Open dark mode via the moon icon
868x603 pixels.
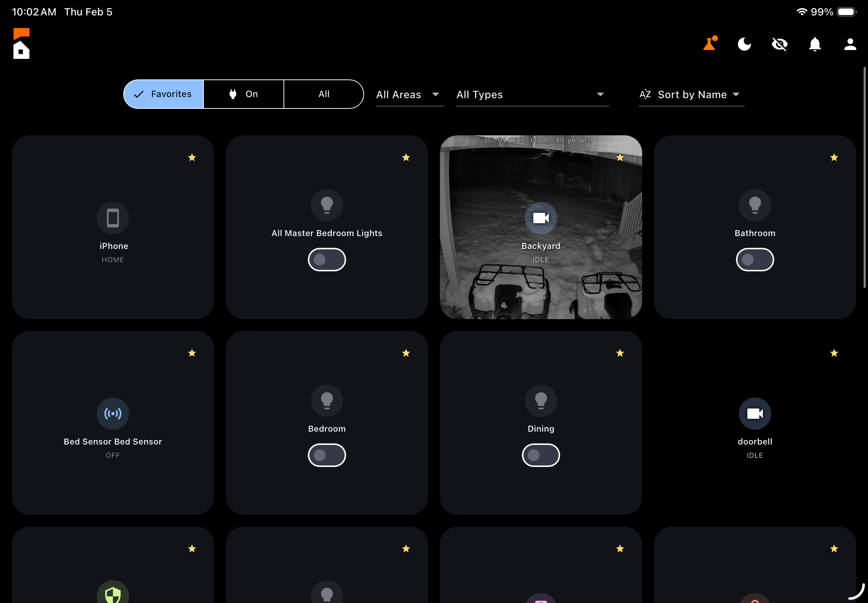click(x=744, y=44)
